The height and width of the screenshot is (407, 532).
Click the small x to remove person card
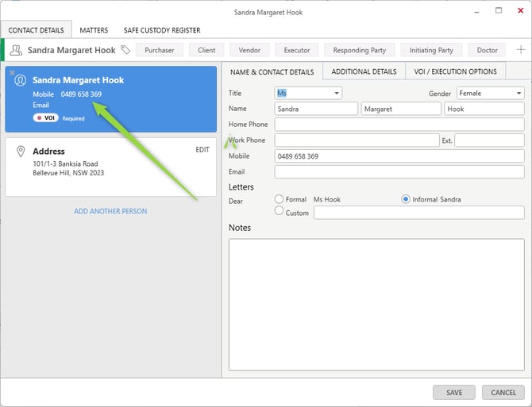[x=12, y=72]
